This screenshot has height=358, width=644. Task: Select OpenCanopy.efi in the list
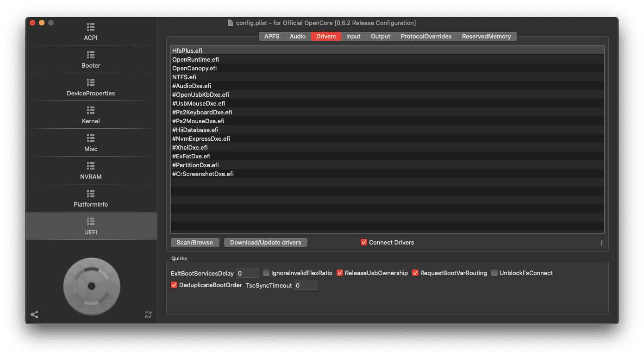click(x=388, y=68)
